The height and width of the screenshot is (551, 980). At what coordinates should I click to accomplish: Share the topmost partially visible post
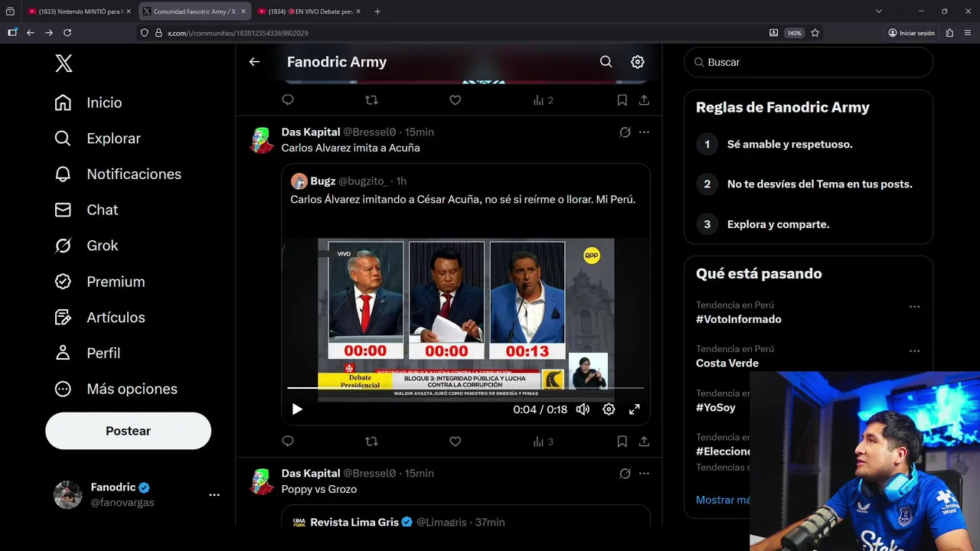(x=644, y=100)
